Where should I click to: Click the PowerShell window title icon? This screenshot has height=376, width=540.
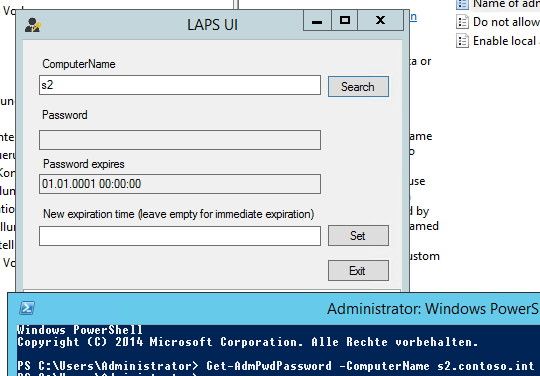pyautogui.click(x=27, y=308)
